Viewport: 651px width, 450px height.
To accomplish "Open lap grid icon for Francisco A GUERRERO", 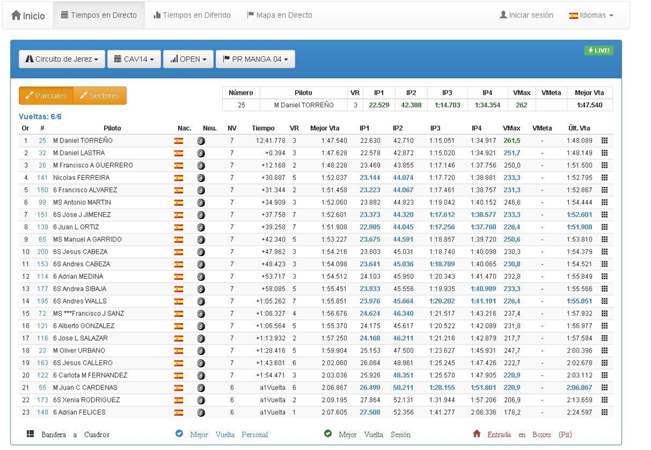I will [x=604, y=165].
